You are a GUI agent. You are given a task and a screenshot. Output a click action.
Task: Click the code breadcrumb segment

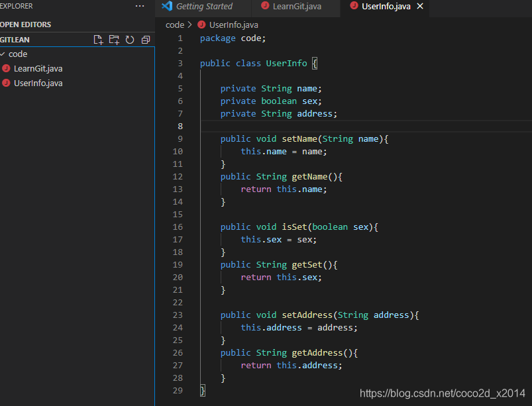point(175,25)
